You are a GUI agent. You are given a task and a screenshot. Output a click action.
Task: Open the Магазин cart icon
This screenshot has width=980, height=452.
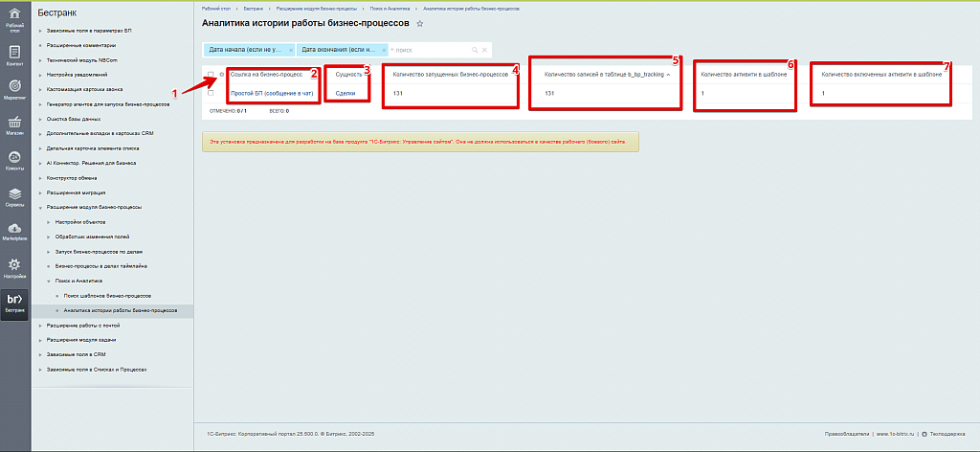(x=15, y=124)
